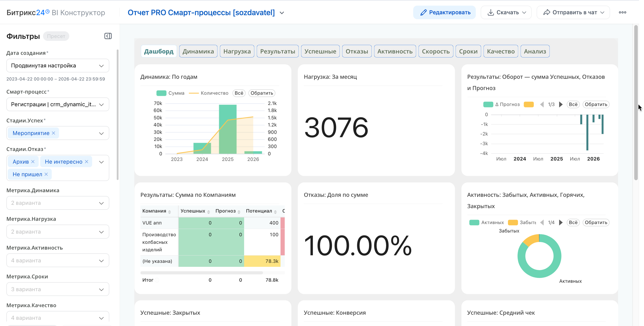Toggle Активных series in donut chart legend
This screenshot has width=644, height=326.
(486, 222)
